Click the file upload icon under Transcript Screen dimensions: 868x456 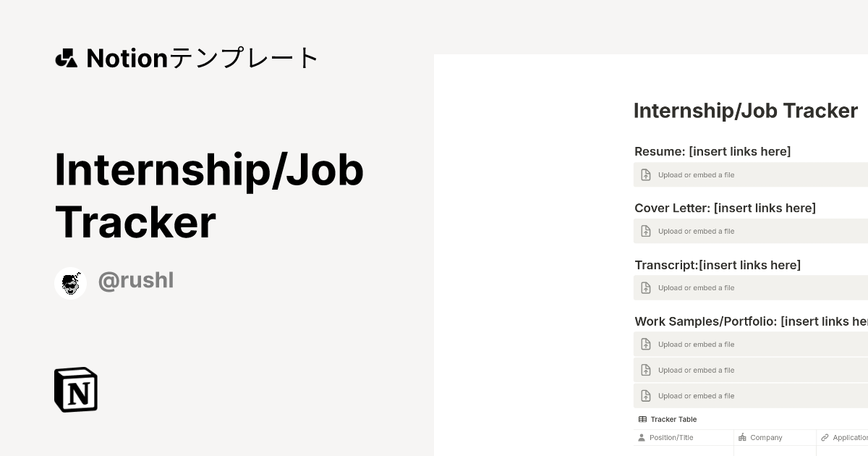[646, 287]
